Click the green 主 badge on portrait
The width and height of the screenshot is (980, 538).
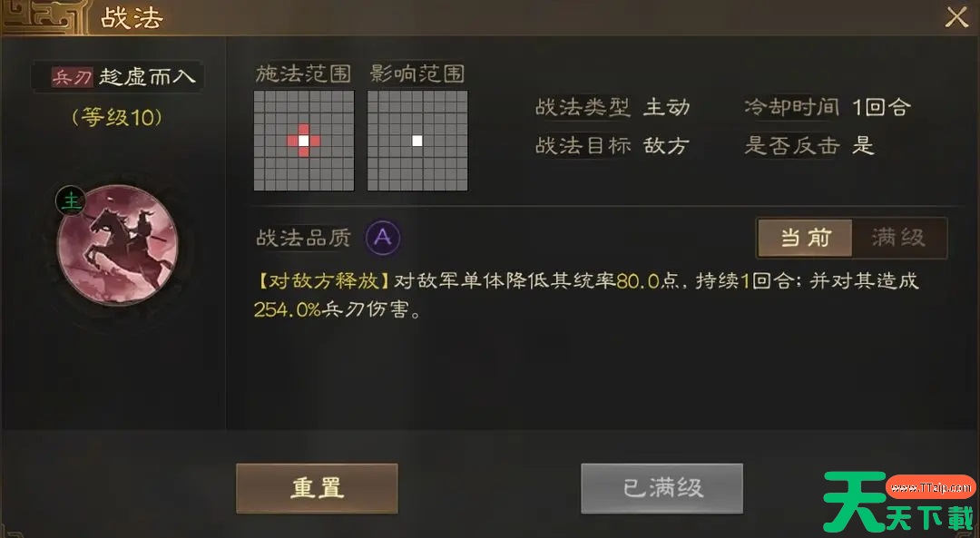(x=72, y=201)
